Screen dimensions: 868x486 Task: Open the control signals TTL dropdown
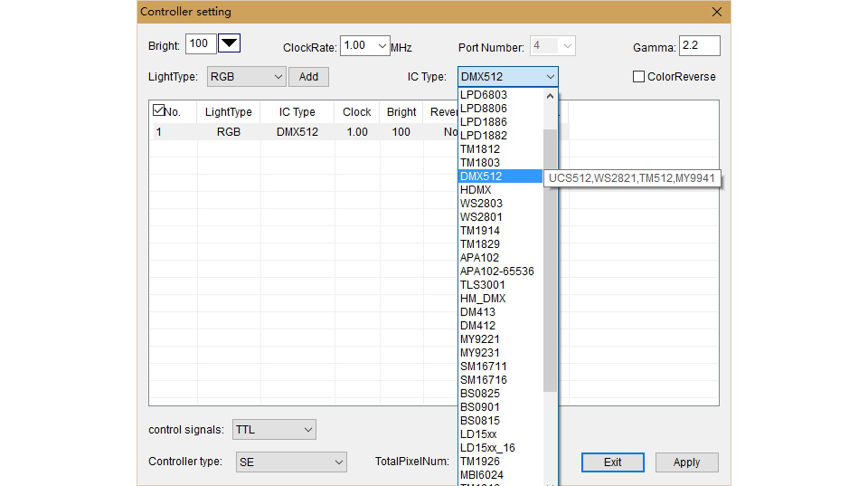pos(274,430)
